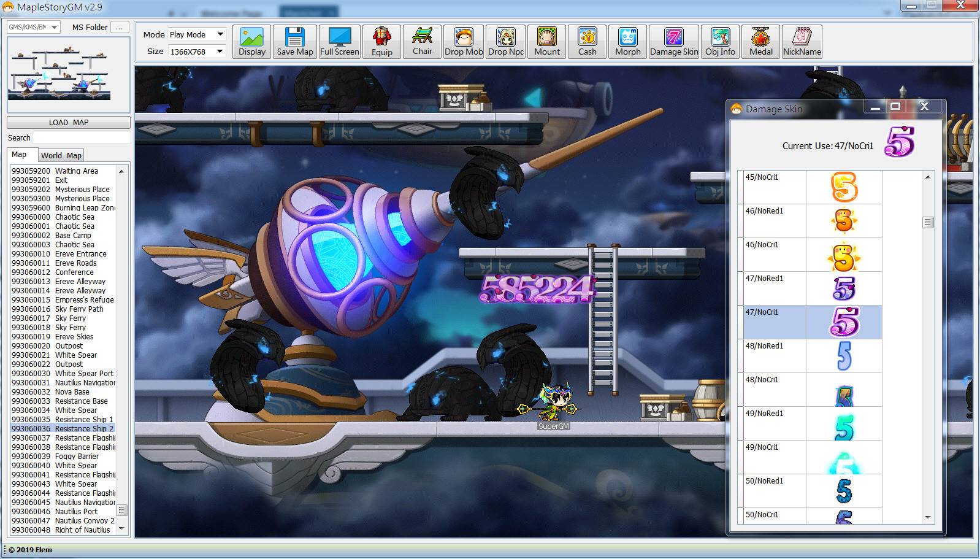Open the Size resolution dropdown
Viewport: 980px width, 559px height.
coord(196,51)
